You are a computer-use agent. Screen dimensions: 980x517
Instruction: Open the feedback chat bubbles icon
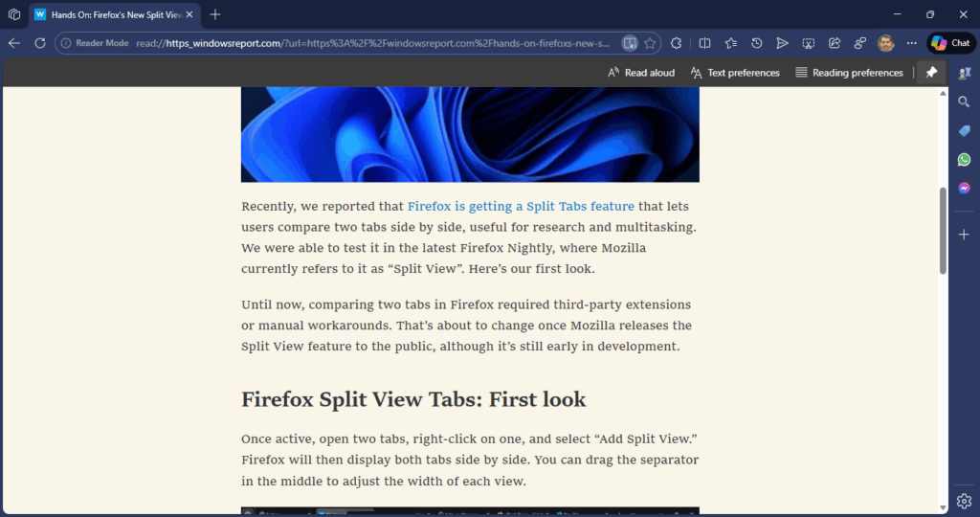860,43
